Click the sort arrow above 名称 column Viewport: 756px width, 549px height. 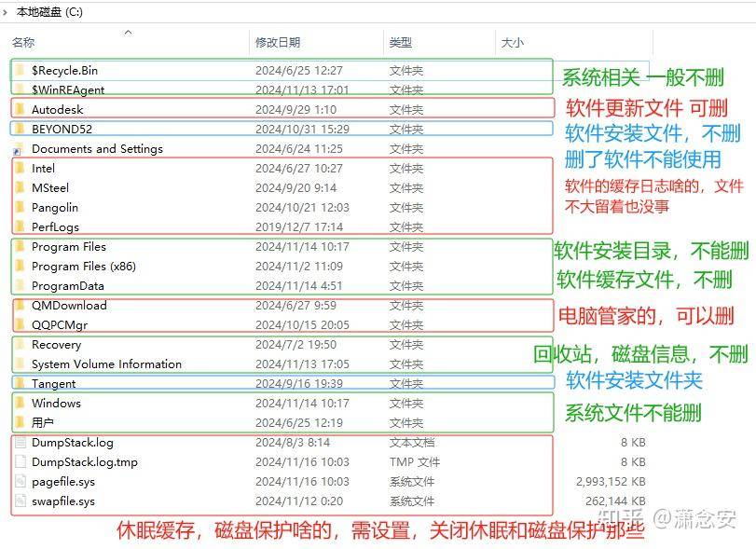pos(129,33)
